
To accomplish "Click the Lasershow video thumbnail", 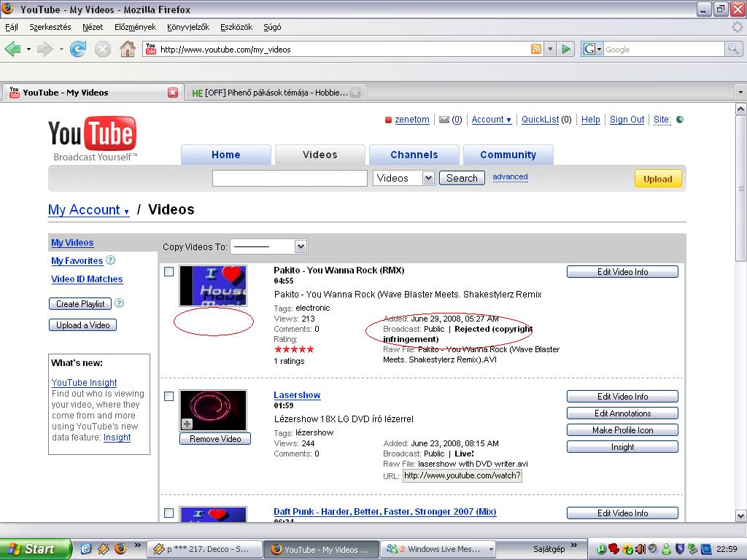I will [213, 410].
